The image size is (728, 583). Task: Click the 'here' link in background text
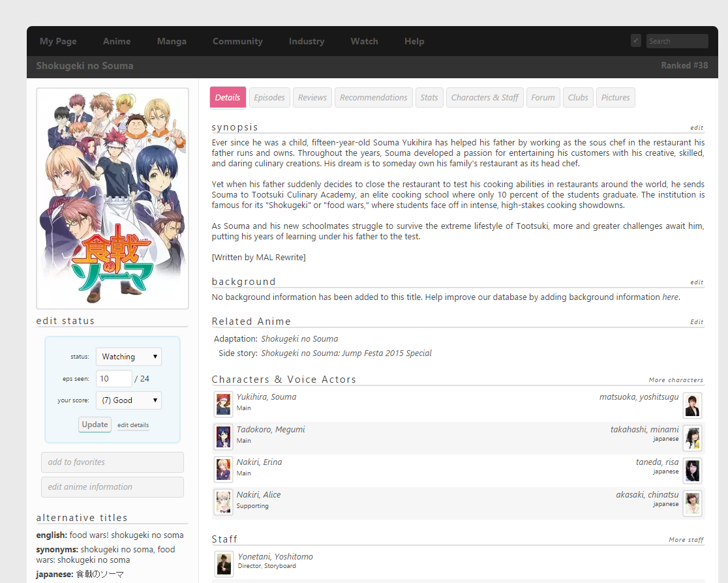coord(670,297)
